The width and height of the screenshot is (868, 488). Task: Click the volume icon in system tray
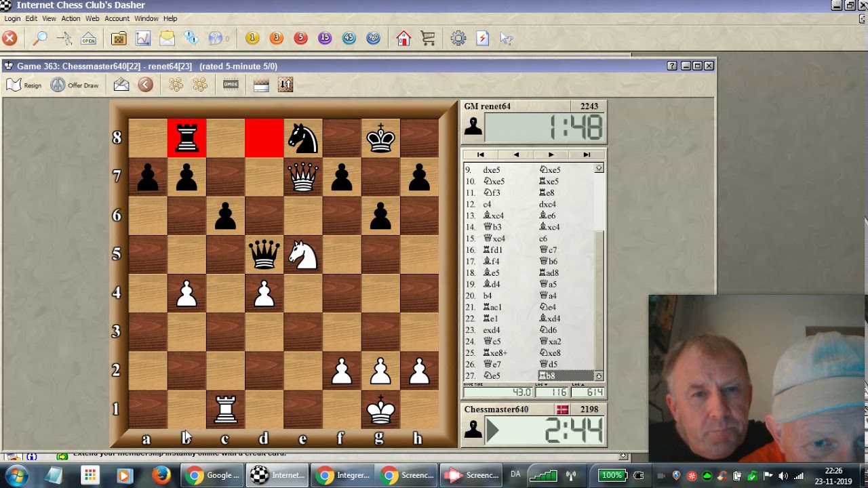pyautogui.click(x=783, y=476)
